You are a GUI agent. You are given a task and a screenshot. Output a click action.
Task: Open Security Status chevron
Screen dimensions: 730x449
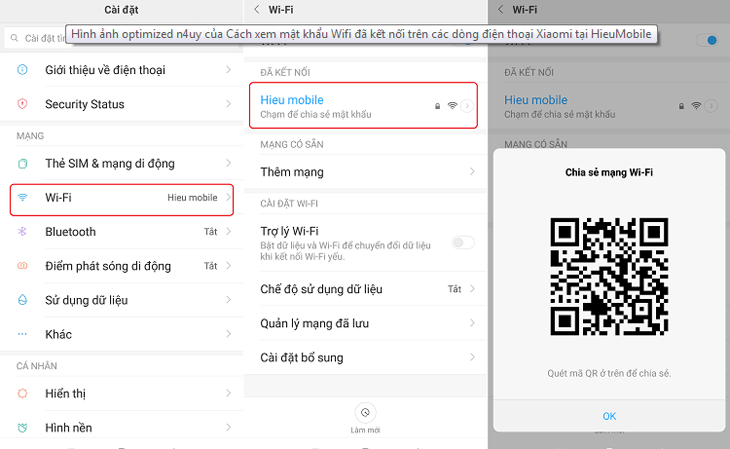pyautogui.click(x=228, y=104)
